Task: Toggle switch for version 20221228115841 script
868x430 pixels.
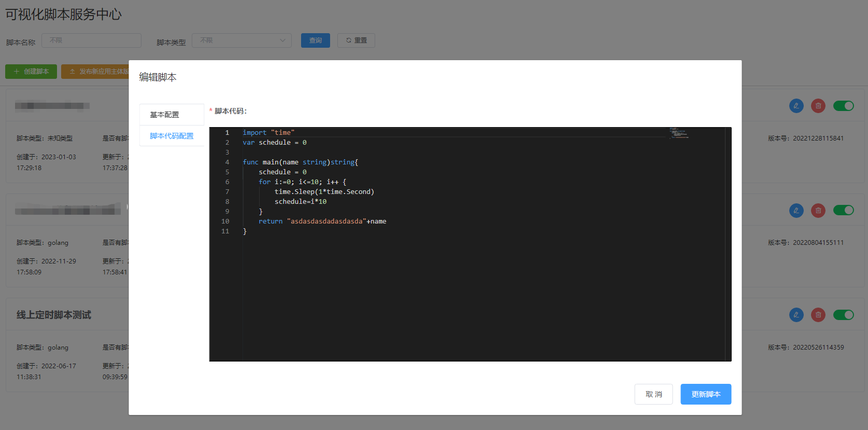Action: 843,106
